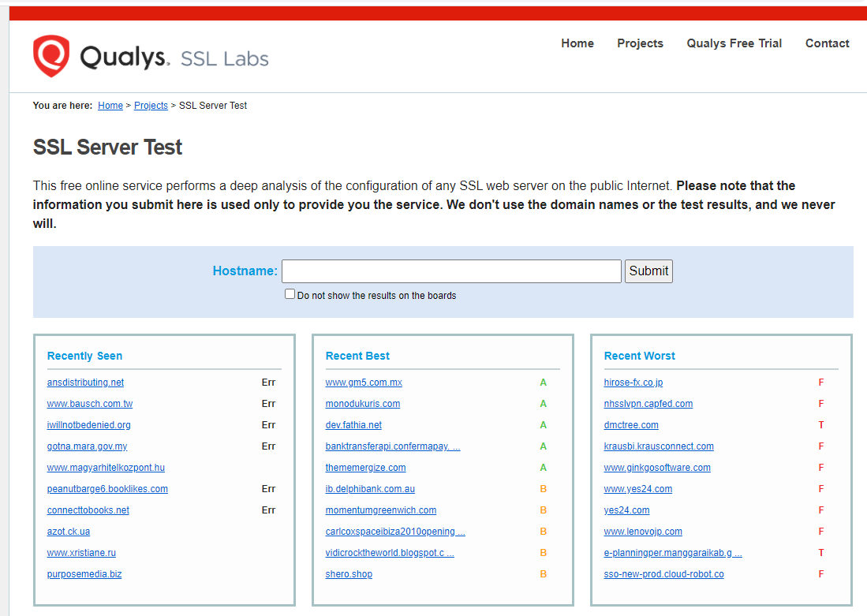The height and width of the screenshot is (616, 867).
Task: Check 'Do not show the results on the boards'
Action: pyautogui.click(x=290, y=294)
